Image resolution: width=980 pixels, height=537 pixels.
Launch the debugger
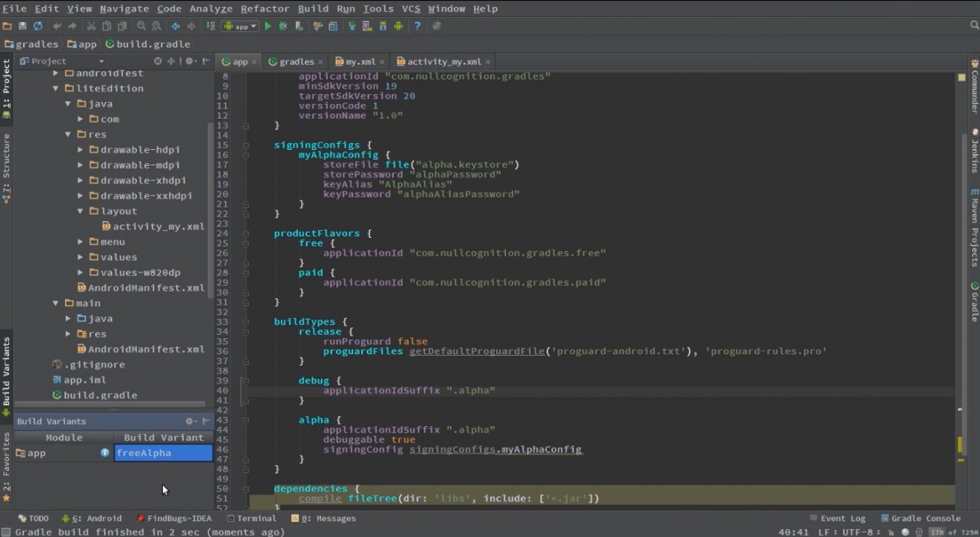[282, 26]
